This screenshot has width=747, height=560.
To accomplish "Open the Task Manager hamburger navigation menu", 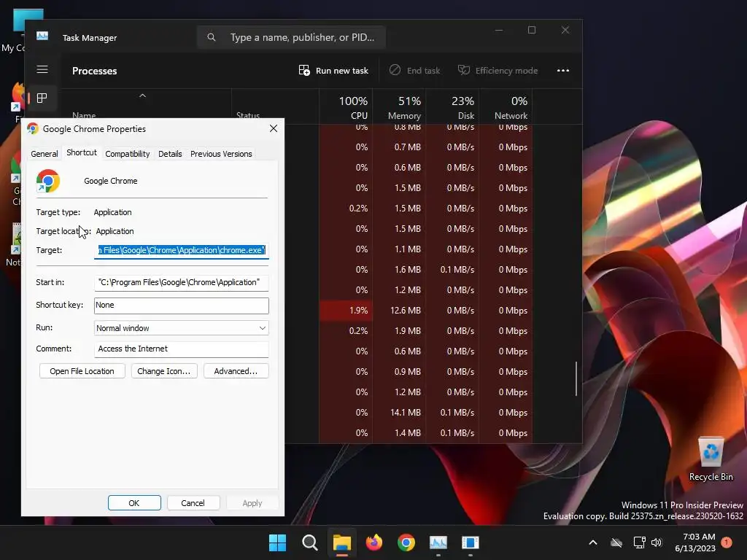I will tap(42, 69).
